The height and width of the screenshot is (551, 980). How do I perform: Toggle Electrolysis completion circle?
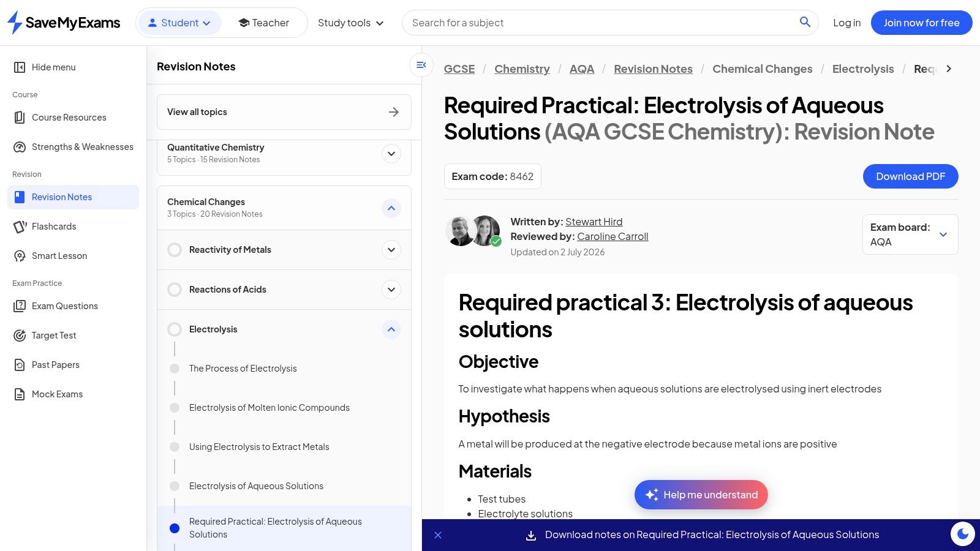click(175, 329)
